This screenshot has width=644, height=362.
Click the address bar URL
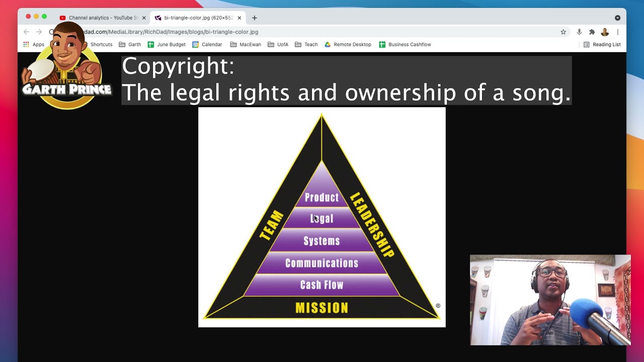pyautogui.click(x=170, y=32)
